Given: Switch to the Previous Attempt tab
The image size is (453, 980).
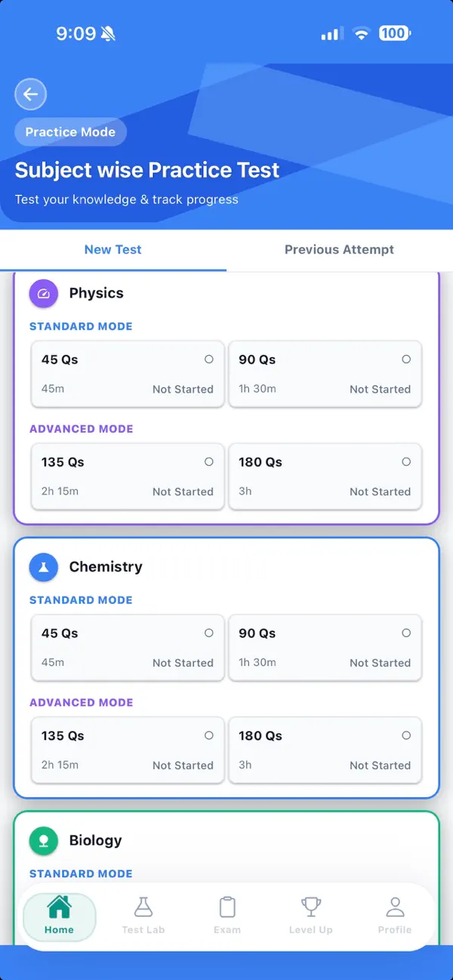Looking at the screenshot, I should coord(339,249).
